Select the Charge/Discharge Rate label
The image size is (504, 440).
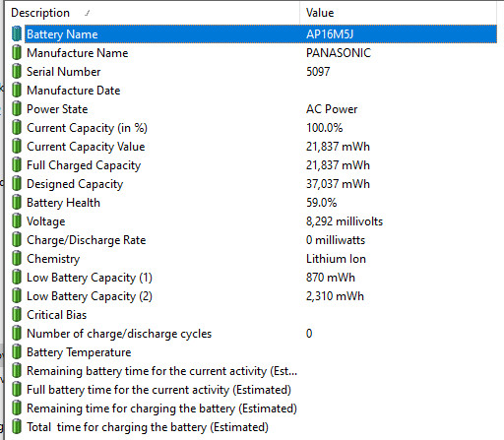(87, 240)
